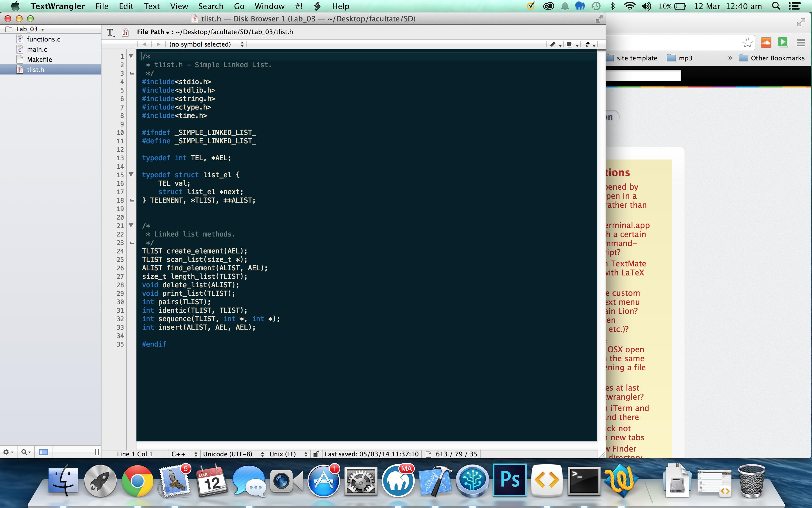The width and height of the screenshot is (812, 508).
Task: Click the Last saved timestamp text
Action: (x=371, y=454)
